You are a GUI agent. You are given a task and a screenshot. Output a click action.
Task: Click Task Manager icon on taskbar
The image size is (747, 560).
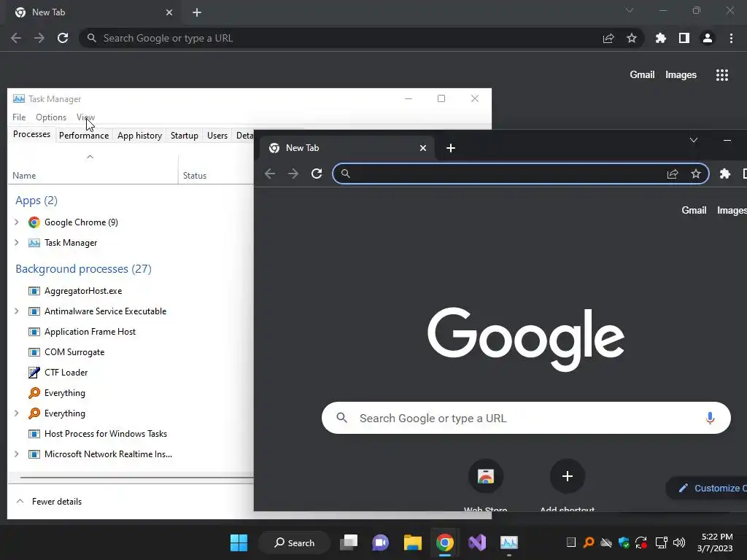pos(508,542)
